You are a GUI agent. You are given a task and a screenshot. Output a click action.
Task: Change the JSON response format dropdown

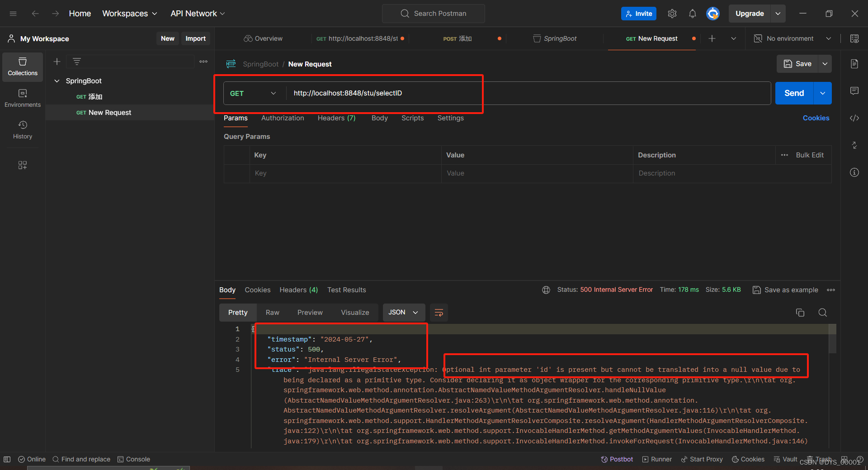[x=403, y=313]
